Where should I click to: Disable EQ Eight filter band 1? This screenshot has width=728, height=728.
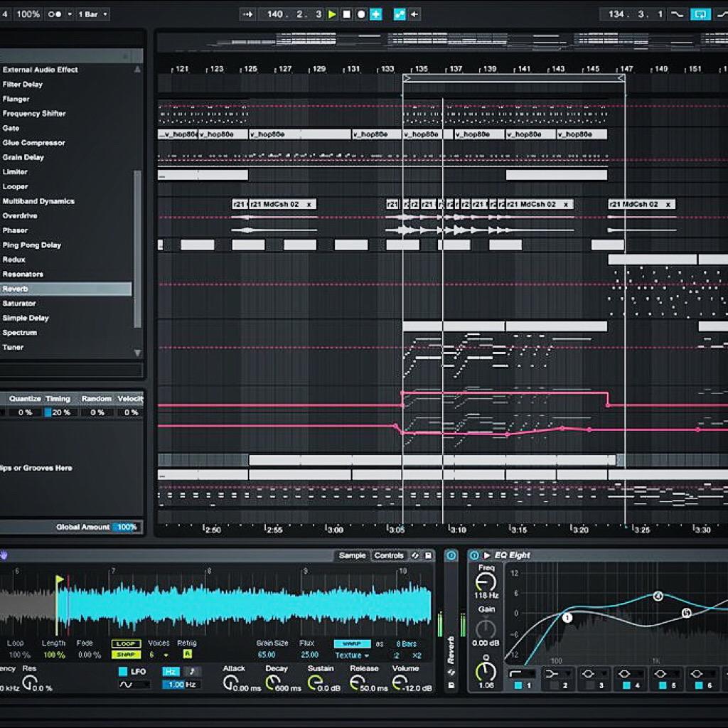point(518,685)
